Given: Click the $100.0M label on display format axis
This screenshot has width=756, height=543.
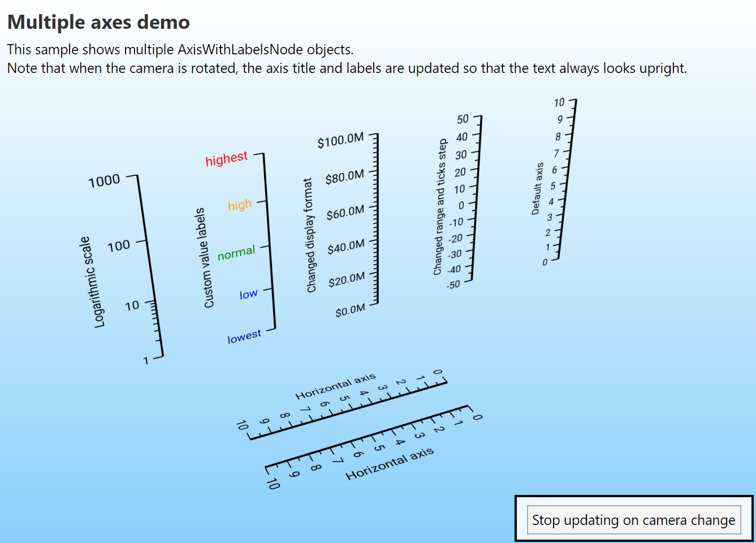Looking at the screenshot, I should [x=342, y=140].
